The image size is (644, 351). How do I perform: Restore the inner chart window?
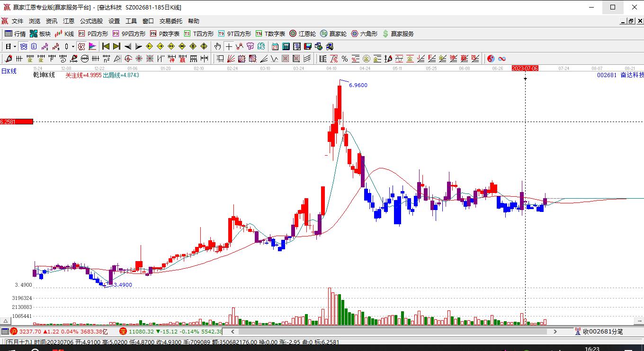pos(631,21)
